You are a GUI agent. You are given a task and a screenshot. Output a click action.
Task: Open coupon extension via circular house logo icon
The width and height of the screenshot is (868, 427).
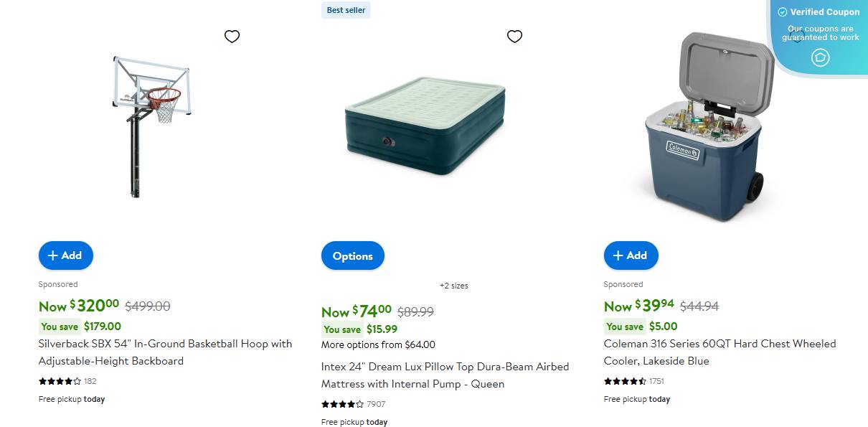coord(821,57)
